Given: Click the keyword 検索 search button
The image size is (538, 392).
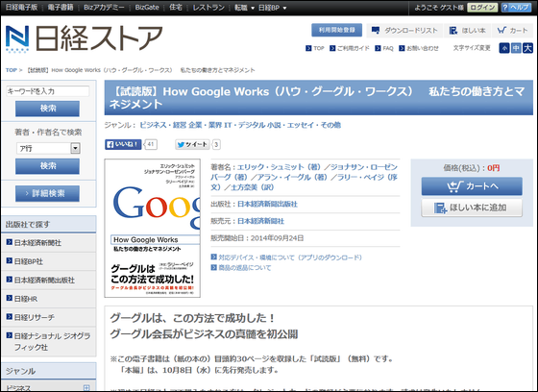Looking at the screenshot, I should (47, 109).
